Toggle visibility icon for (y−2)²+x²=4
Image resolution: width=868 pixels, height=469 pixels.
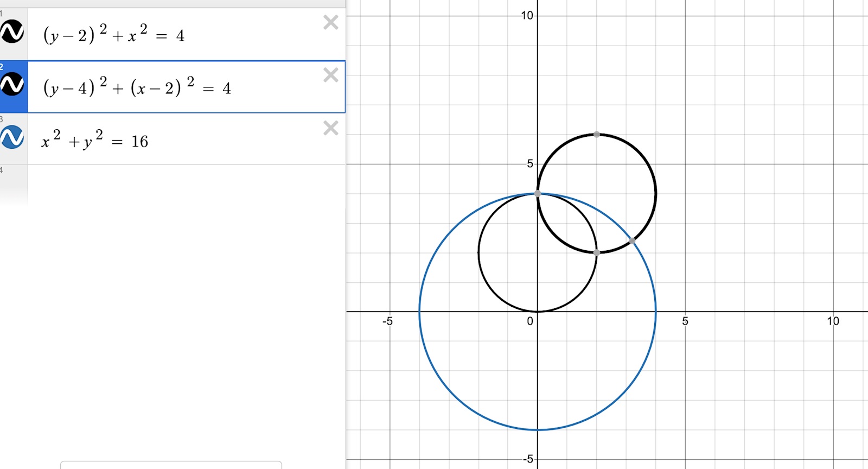(x=12, y=32)
